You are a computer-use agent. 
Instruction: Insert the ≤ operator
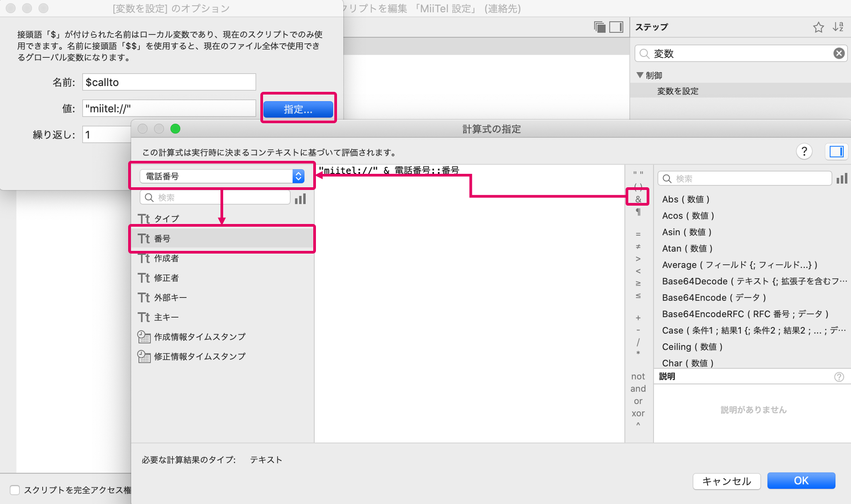click(638, 296)
